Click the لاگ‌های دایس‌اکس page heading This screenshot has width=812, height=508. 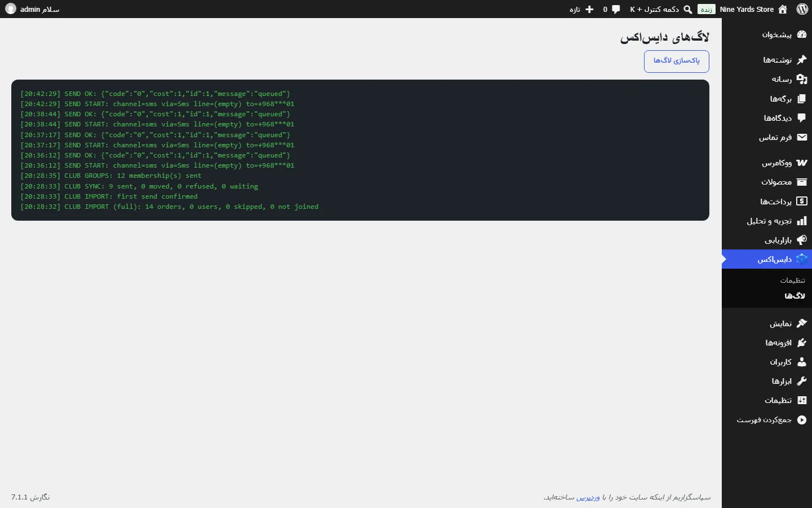click(665, 37)
